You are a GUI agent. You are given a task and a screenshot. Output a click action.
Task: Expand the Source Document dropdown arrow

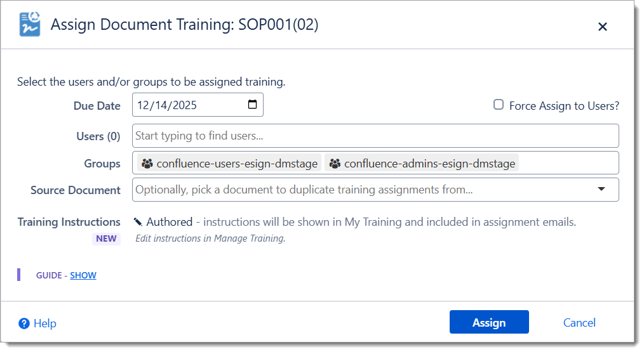[601, 189]
